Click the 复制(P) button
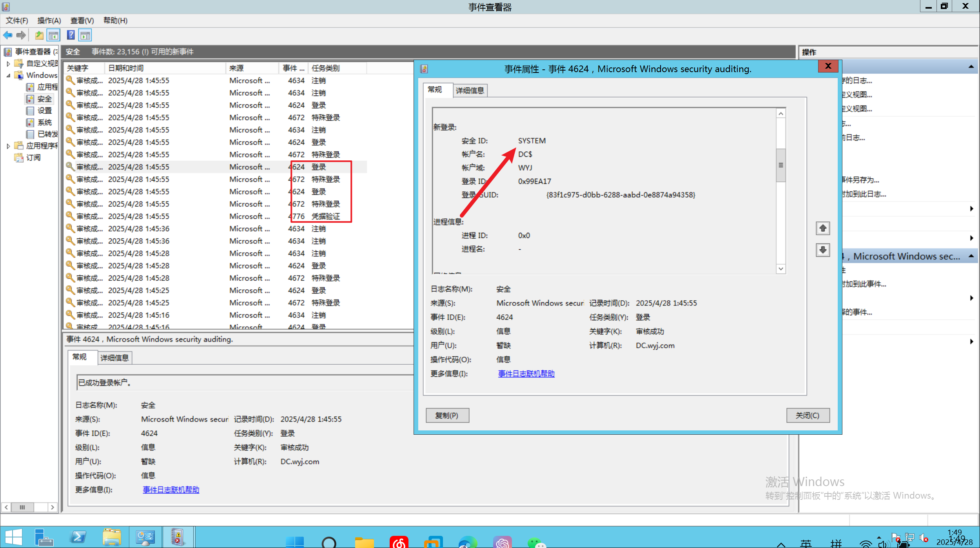This screenshot has height=548, width=980. click(447, 415)
